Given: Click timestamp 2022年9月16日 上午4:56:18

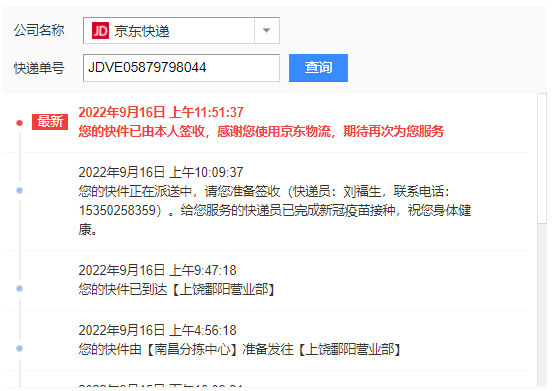Looking at the screenshot, I should coord(158,330).
